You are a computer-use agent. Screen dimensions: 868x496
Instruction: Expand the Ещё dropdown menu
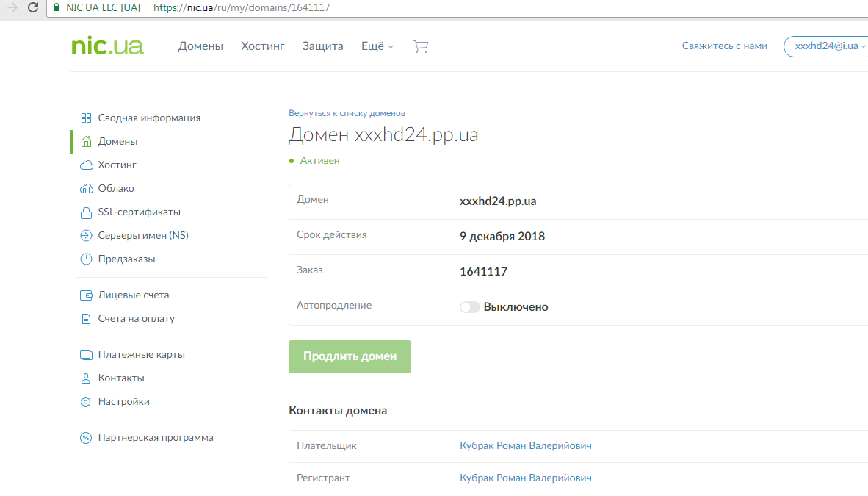click(x=377, y=46)
